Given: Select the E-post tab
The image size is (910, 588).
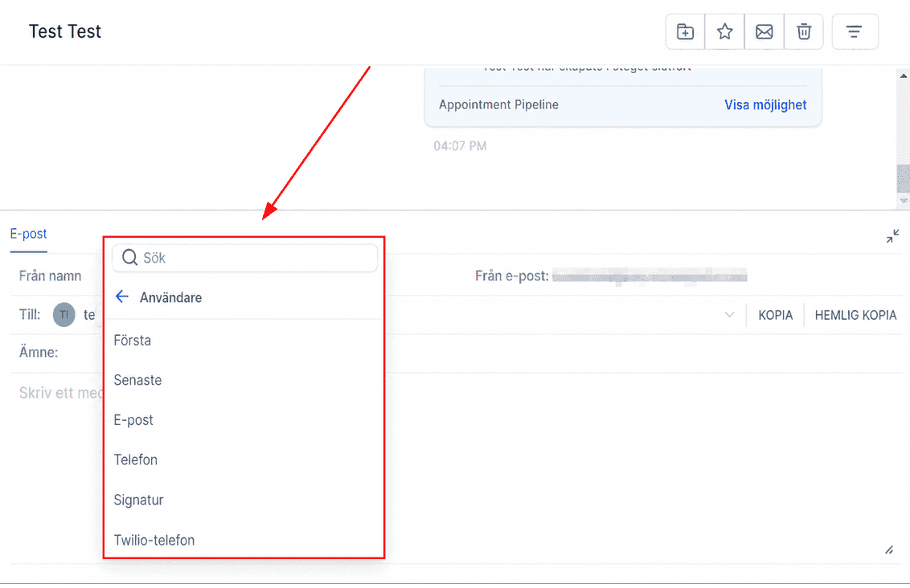Looking at the screenshot, I should (x=28, y=234).
